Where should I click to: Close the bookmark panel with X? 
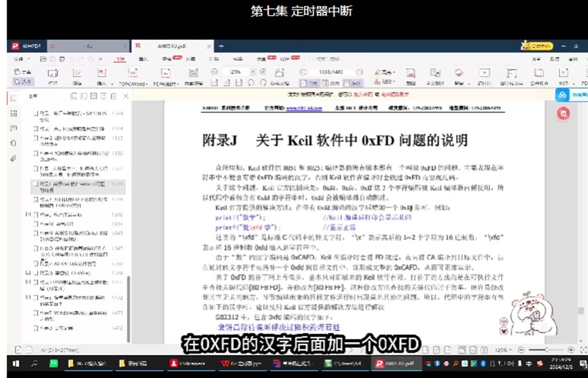pos(126,97)
